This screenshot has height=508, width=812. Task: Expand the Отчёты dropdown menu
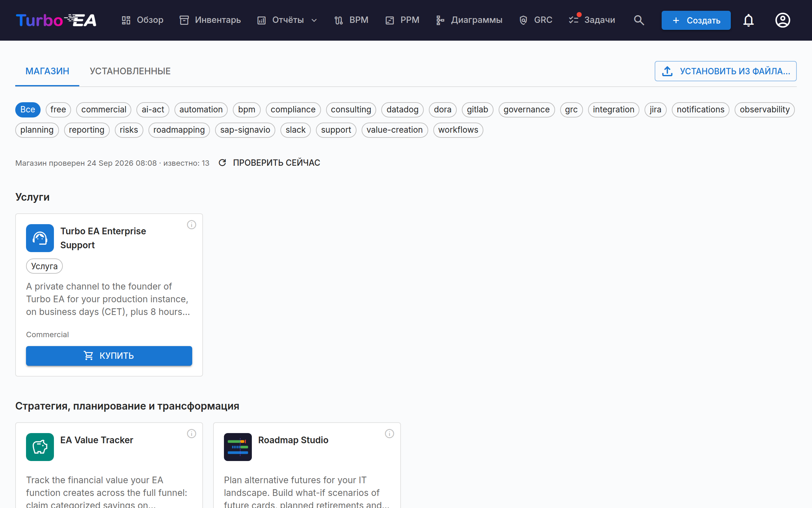287,20
